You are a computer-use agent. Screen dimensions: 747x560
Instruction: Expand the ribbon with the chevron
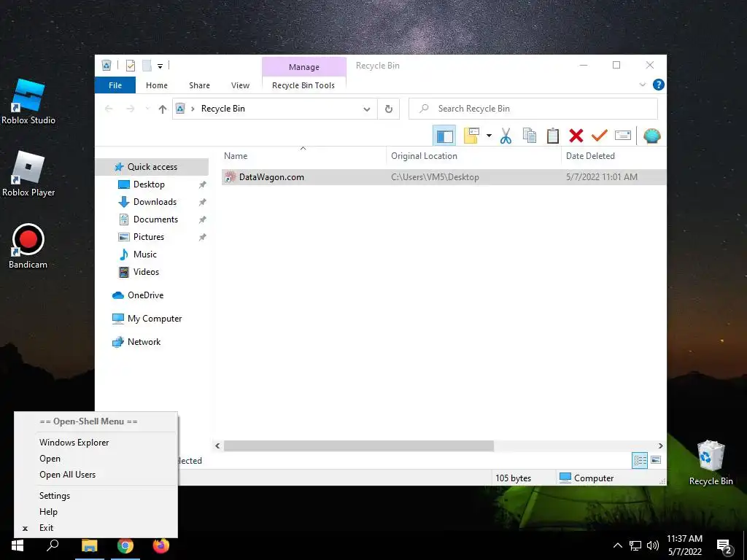pyautogui.click(x=642, y=85)
